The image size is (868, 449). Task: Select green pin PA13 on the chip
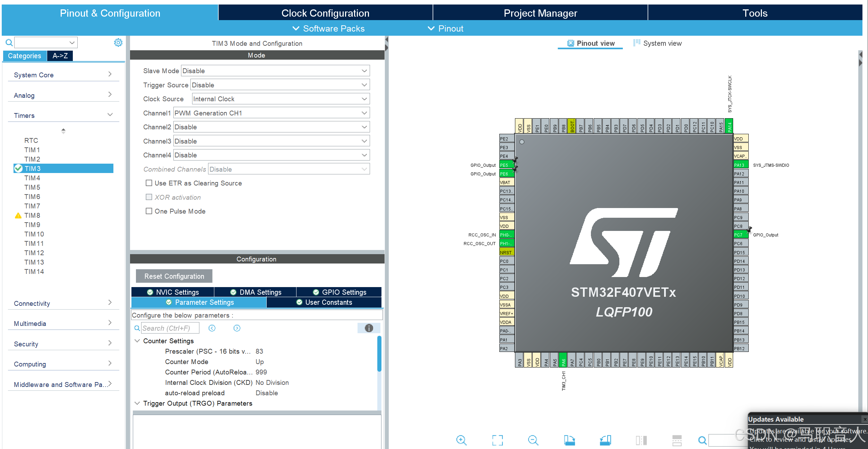[741, 165]
